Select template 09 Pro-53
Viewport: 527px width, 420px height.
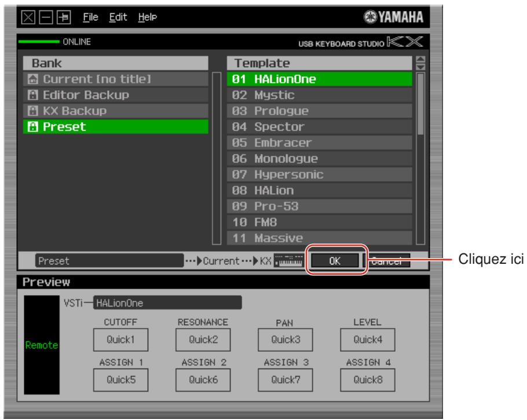point(320,206)
